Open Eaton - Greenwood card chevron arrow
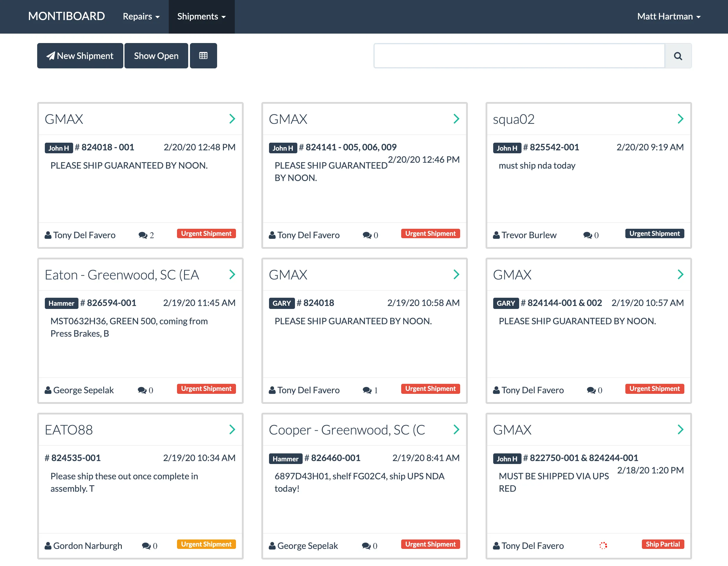This screenshot has width=728, height=566. 232,274
